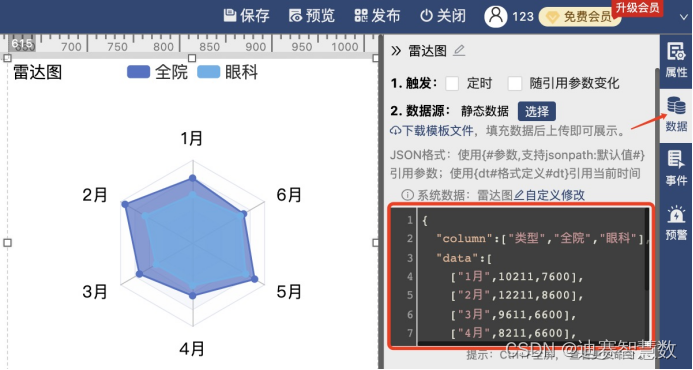
Task: Click the 升级会员 upgrade tag
Action: pyautogui.click(x=637, y=8)
